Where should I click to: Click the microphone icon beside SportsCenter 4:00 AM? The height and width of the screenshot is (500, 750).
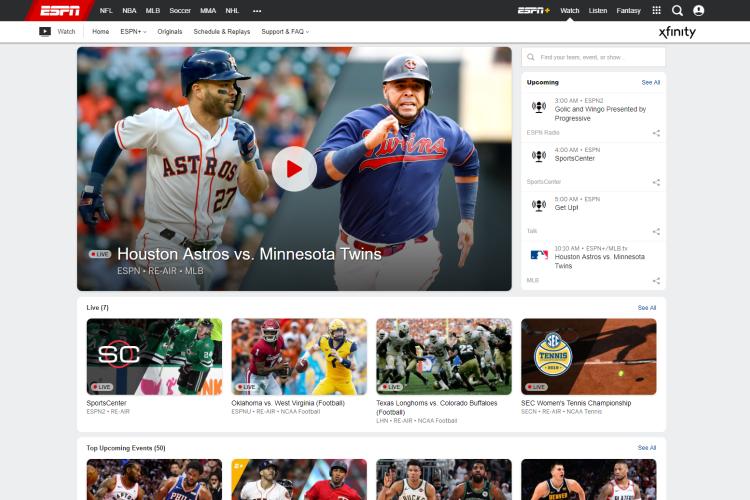tap(539, 156)
